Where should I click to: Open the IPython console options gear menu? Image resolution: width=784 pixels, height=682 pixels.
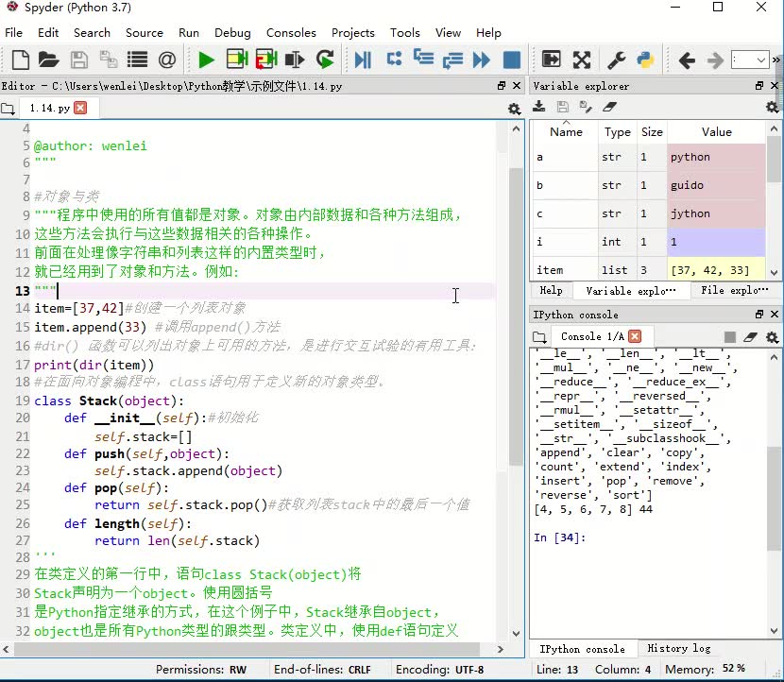tap(772, 336)
